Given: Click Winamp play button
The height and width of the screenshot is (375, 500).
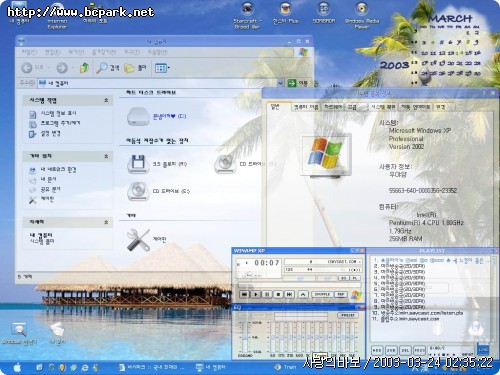Looking at the screenshot, I should click(256, 294).
